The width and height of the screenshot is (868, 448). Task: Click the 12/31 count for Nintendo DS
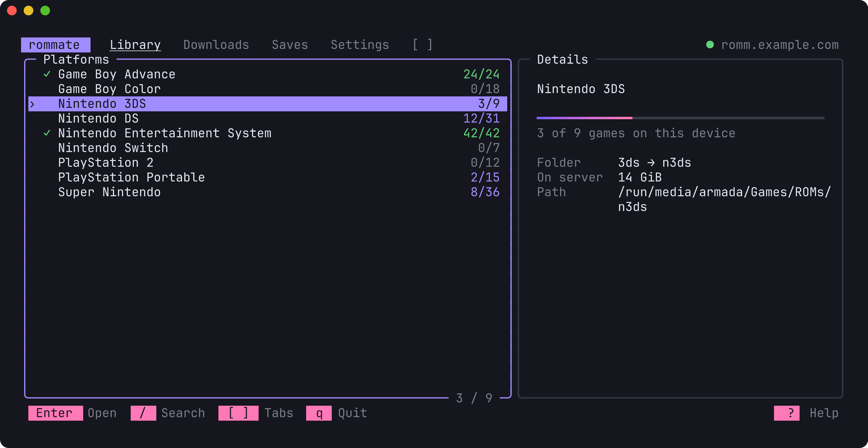pos(481,119)
